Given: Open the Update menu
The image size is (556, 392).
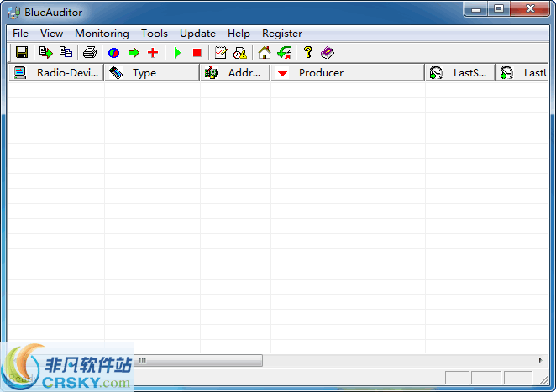Looking at the screenshot, I should click(197, 34).
